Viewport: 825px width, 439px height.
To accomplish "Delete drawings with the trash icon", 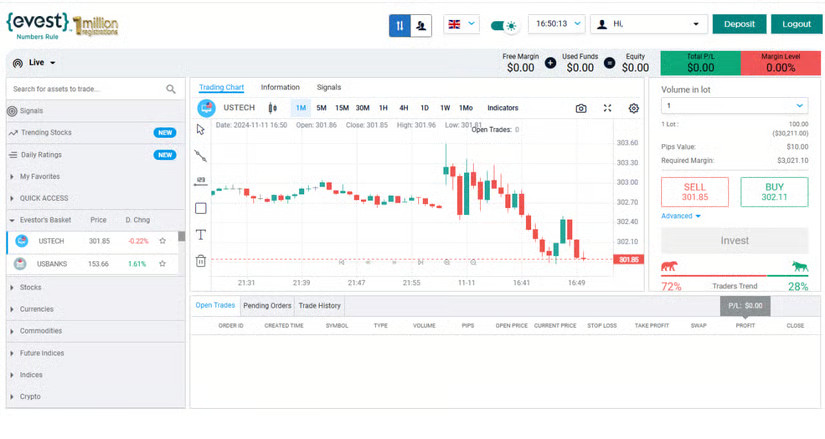I will point(200,261).
